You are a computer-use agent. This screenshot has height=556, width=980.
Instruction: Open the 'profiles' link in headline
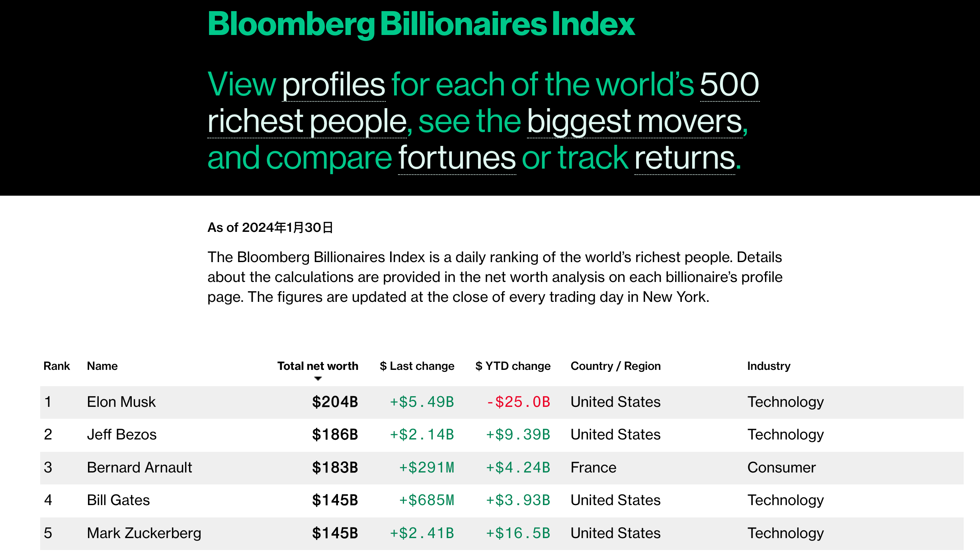(x=334, y=85)
